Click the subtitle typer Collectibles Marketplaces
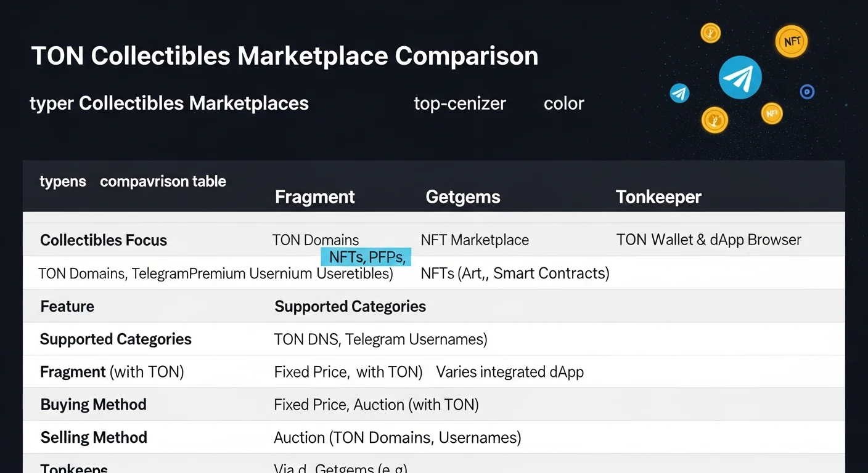 170,103
